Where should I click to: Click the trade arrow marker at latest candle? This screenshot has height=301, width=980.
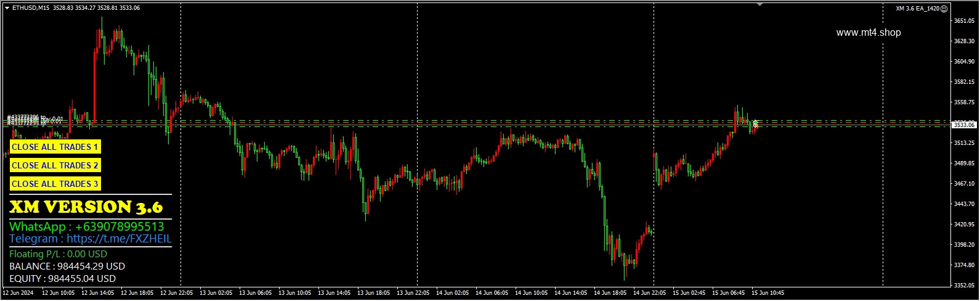click(x=756, y=123)
